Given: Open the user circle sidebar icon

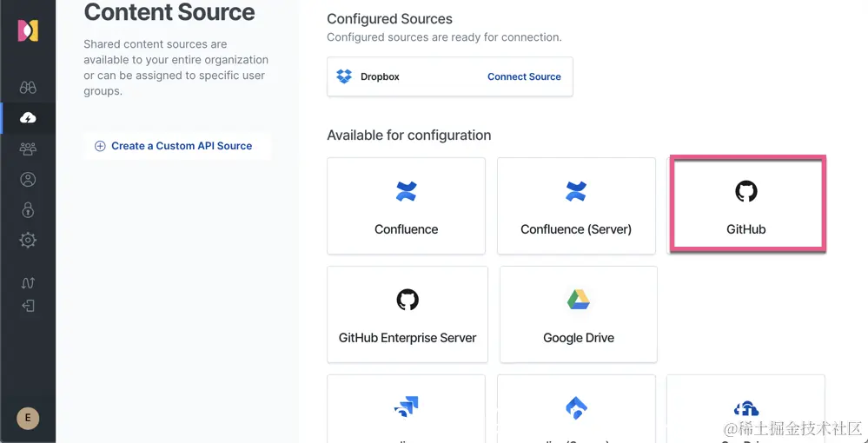Looking at the screenshot, I should pyautogui.click(x=28, y=180).
